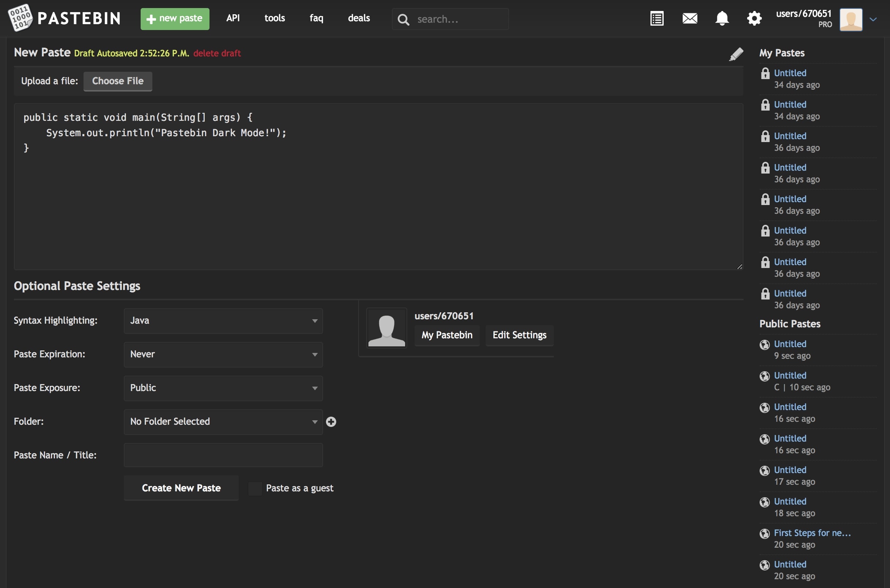Expand the account chevron next to PRO

coord(874,19)
